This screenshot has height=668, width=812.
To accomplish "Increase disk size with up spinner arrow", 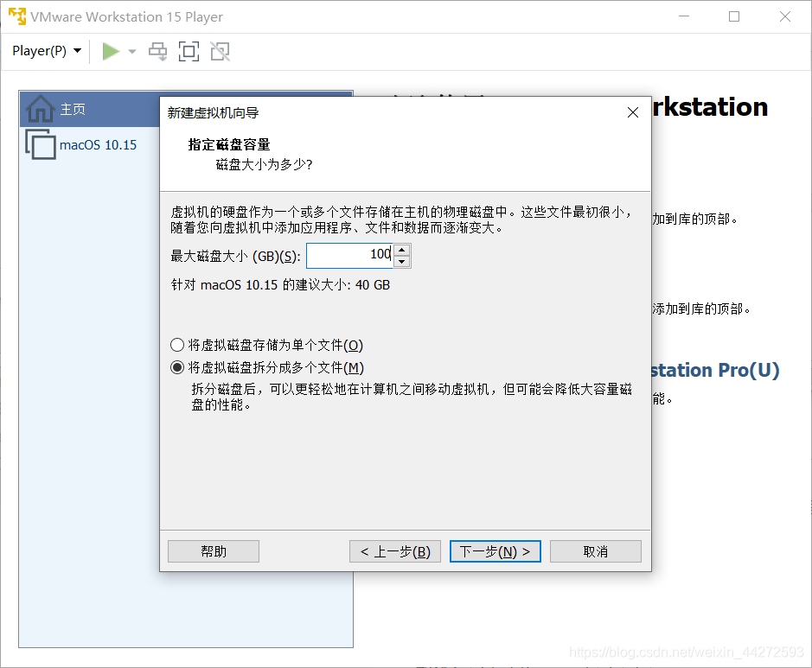I will pyautogui.click(x=401, y=251).
